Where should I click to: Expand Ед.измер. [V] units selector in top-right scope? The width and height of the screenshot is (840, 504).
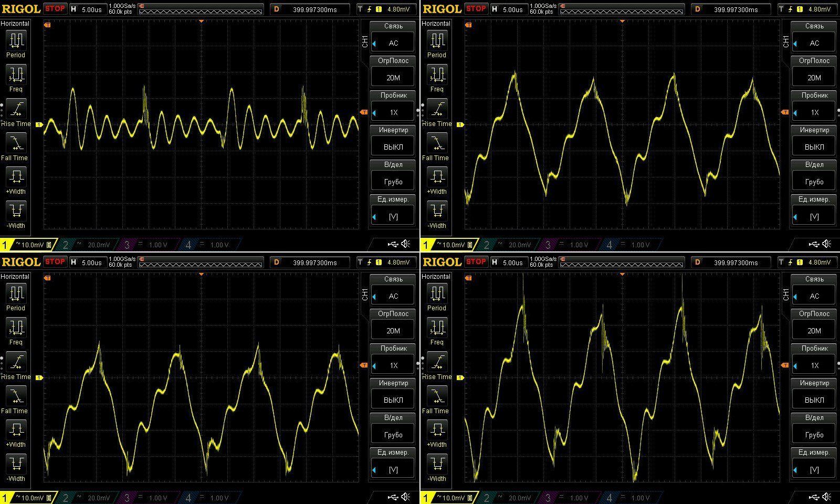click(814, 216)
